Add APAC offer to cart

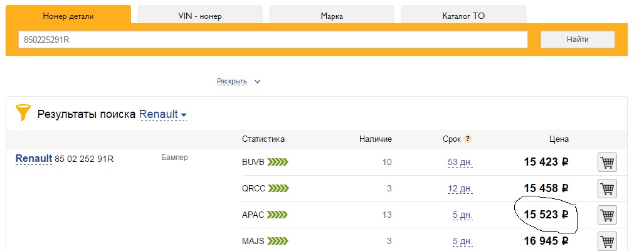tap(607, 215)
